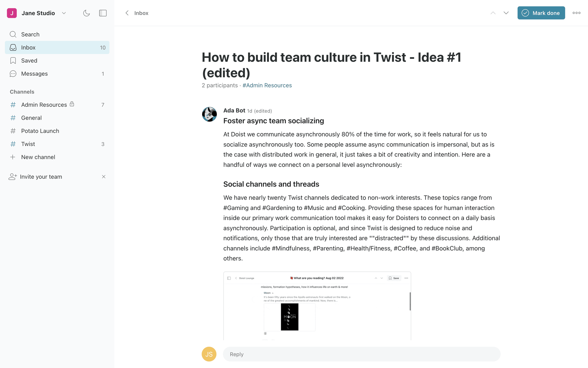This screenshot has height=368, width=588.
Task: Click Ada Bot's avatar
Action: (x=209, y=114)
